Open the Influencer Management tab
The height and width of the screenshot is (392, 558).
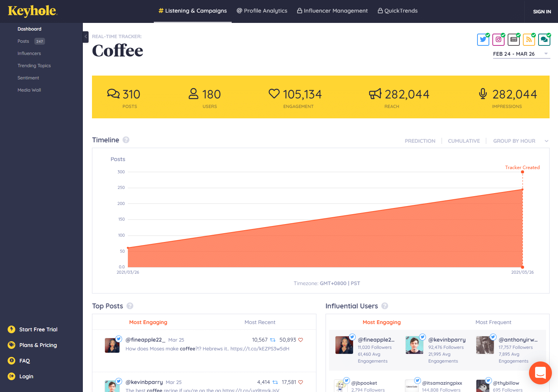[332, 11]
